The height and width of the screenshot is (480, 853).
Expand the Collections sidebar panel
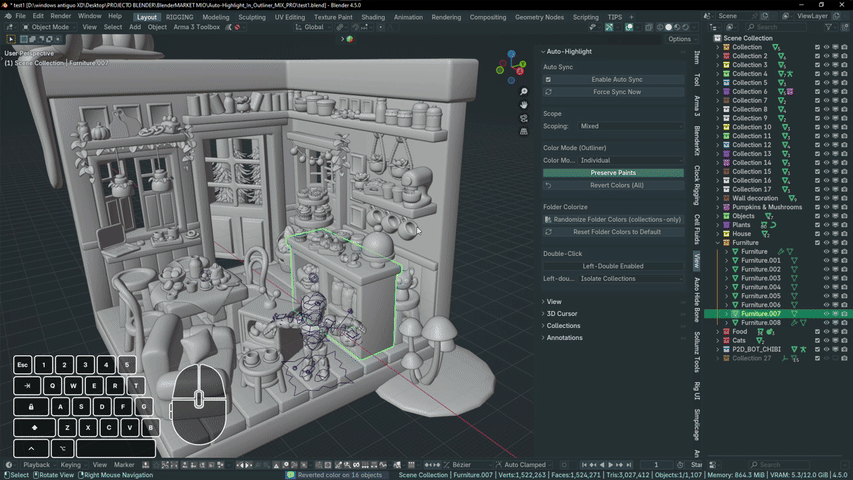click(563, 326)
